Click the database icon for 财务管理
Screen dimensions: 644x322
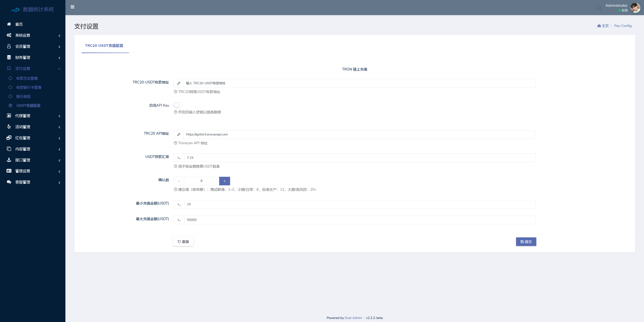coord(9,57)
